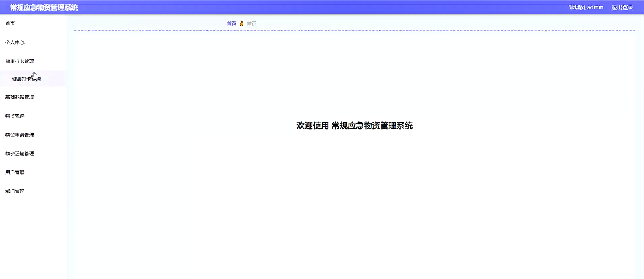Click the 管理员 admin user label

[x=586, y=7]
